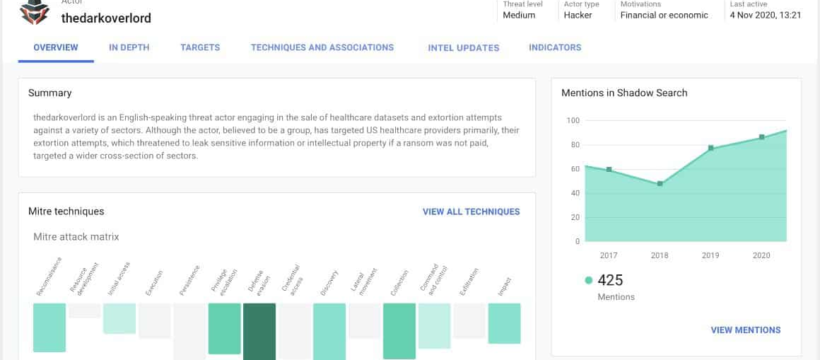Click thedarkoverlord hacker avatar icon
The height and width of the screenshot is (360, 820).
point(35,12)
